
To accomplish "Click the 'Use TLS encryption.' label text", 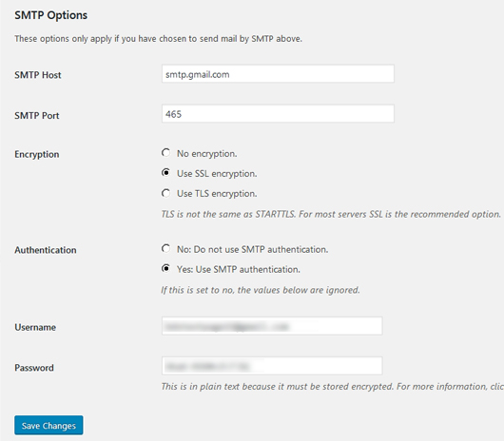I will pyautogui.click(x=217, y=194).
